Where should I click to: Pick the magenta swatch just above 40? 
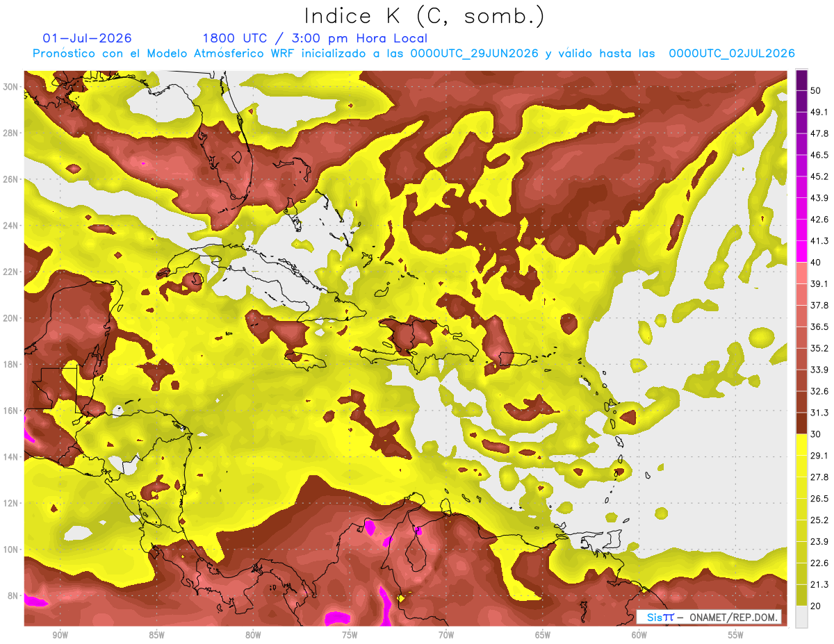[801, 251]
